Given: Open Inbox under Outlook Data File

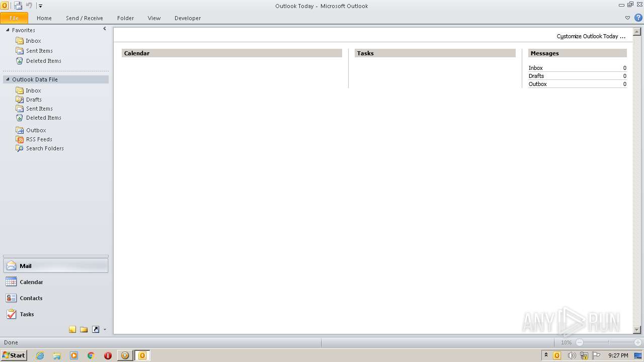Looking at the screenshot, I should coord(34,90).
